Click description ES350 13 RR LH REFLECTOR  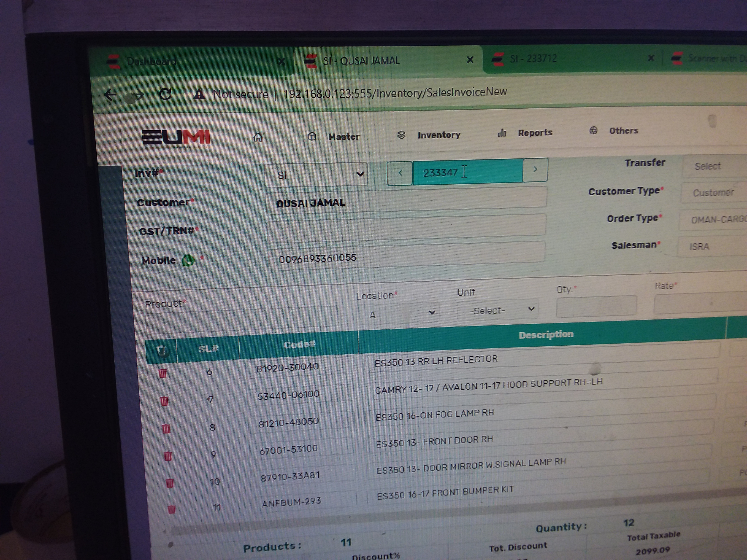436,361
